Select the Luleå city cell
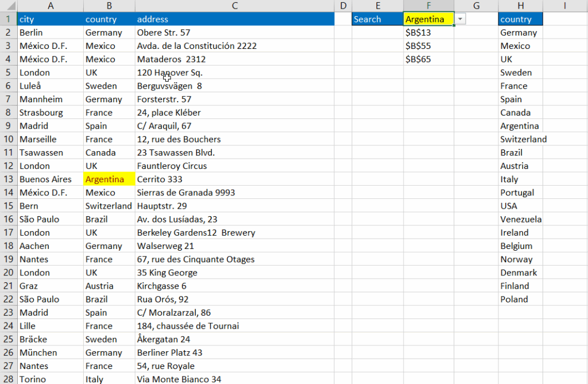 click(x=51, y=86)
